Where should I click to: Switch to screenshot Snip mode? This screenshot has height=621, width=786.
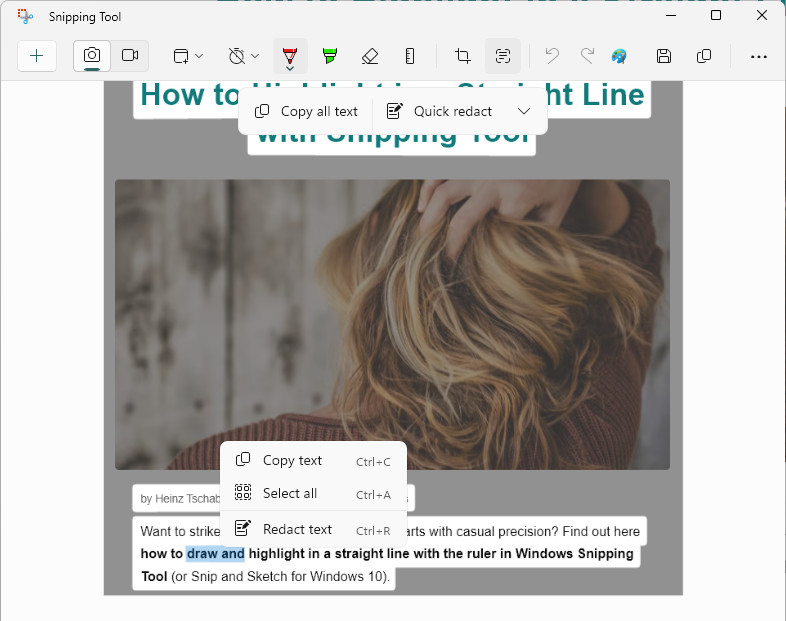[92, 56]
